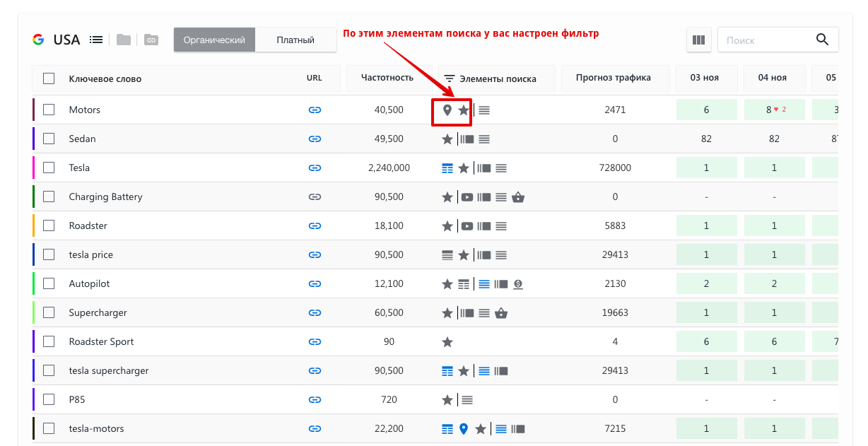Sort by Частотность column header

(387, 78)
